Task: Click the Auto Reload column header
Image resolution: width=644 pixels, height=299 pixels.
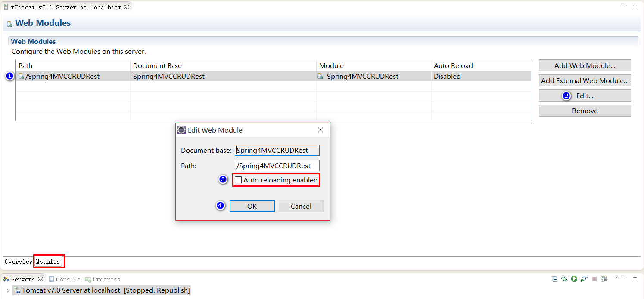Action: (x=481, y=65)
